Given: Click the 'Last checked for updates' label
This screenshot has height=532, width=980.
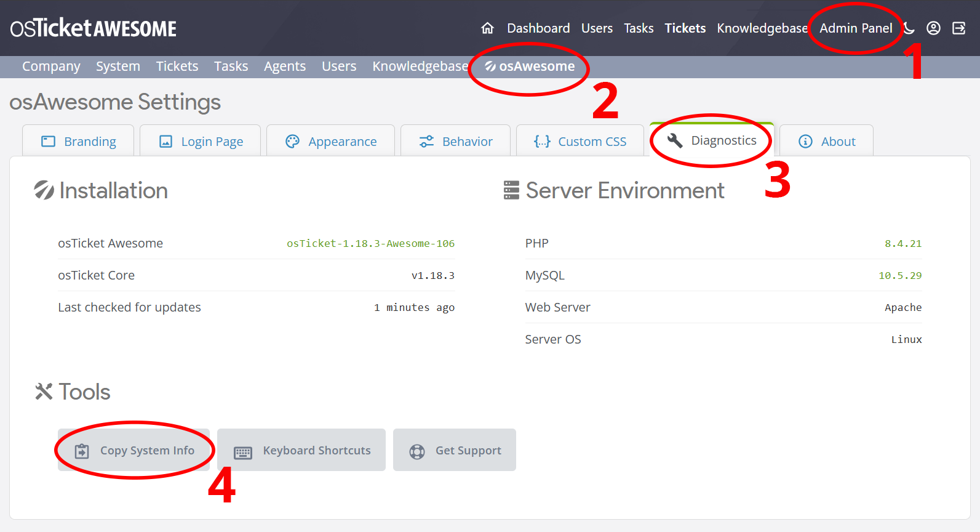Looking at the screenshot, I should pos(129,307).
